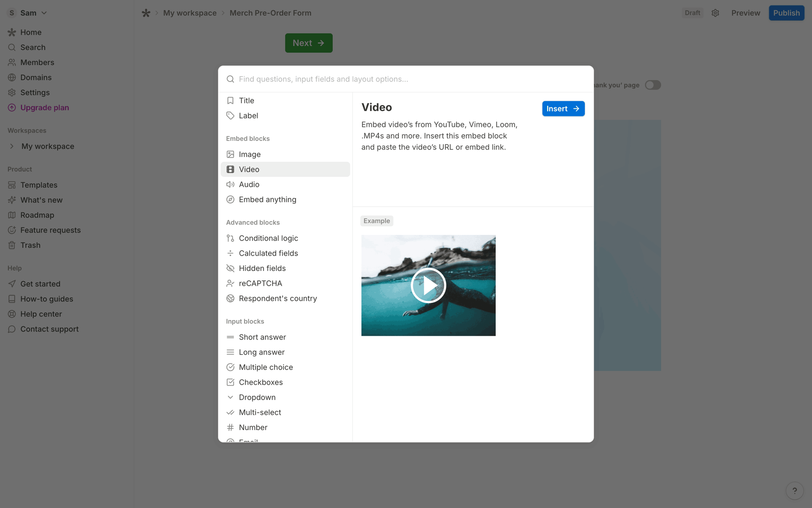Open form Preview
This screenshot has width=812, height=508.
[746, 13]
